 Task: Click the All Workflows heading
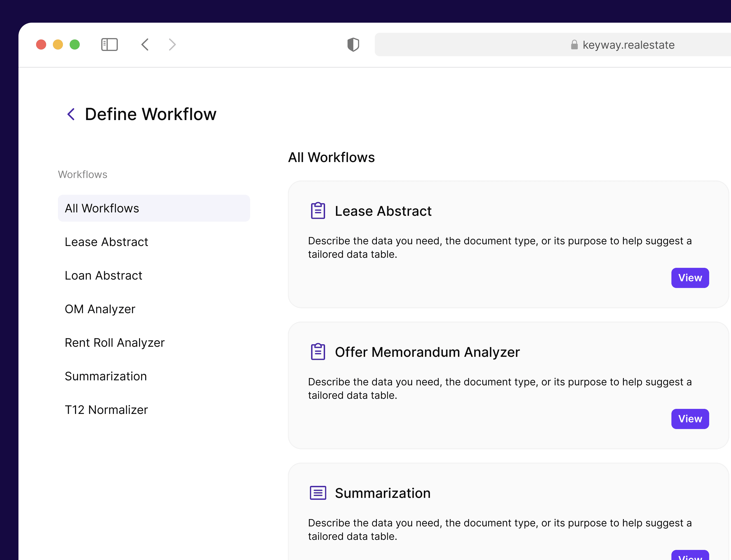point(332,157)
